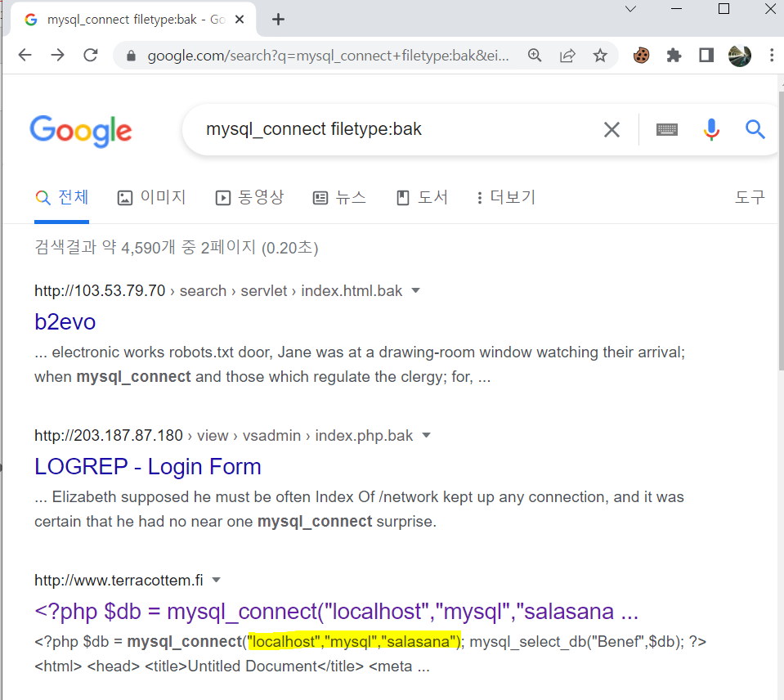Image resolution: width=784 pixels, height=700 pixels.
Task: Close the mysql_connect filetype:bak tab
Action: coord(240,20)
